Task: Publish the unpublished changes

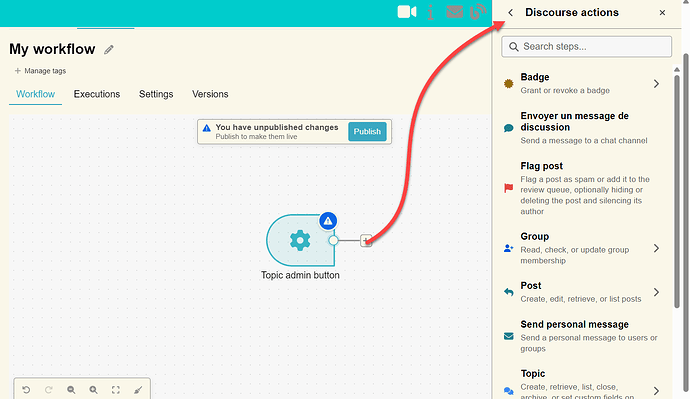Action: (x=367, y=132)
